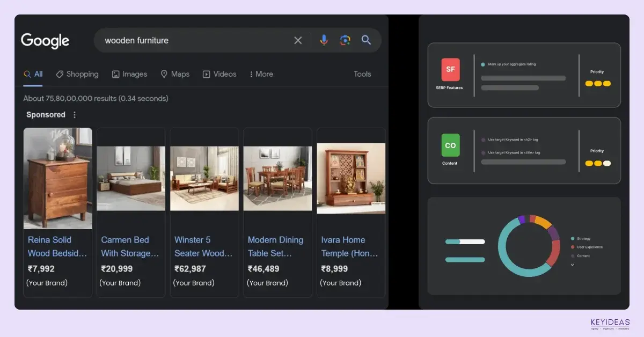Expand the More search filters menu
Image resolution: width=644 pixels, height=337 pixels.
click(261, 74)
